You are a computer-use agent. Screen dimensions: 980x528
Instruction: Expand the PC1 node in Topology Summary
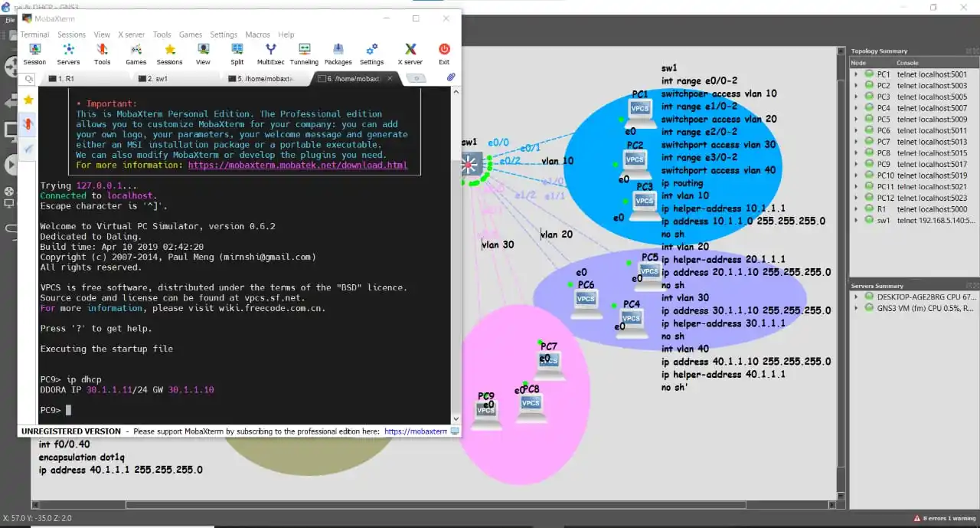pyautogui.click(x=857, y=74)
